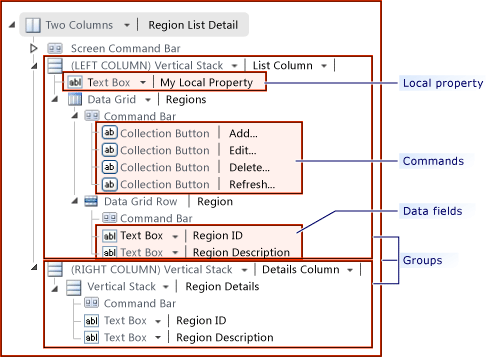
Task: Open the (RIGHT COLUMN) Vertical Stack dropdown
Action: click(245, 270)
